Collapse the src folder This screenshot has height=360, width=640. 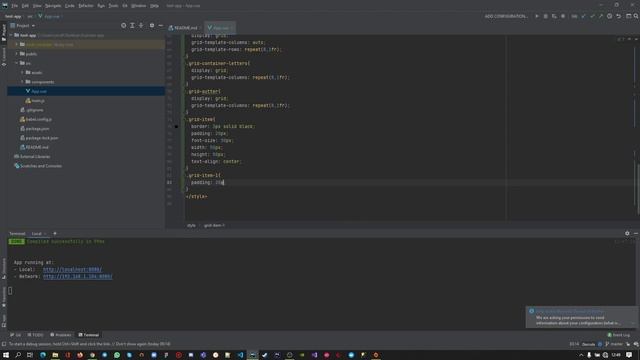point(17,63)
